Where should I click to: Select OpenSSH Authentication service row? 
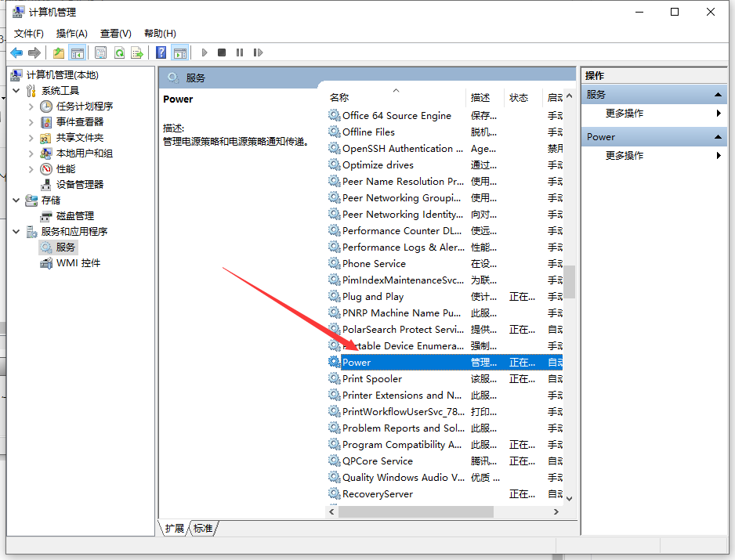444,149
